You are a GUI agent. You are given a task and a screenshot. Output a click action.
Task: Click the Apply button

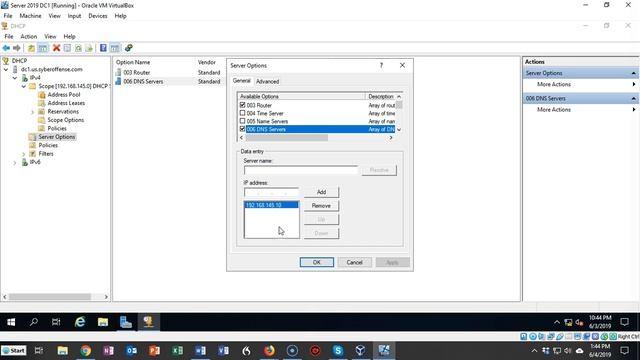392,262
